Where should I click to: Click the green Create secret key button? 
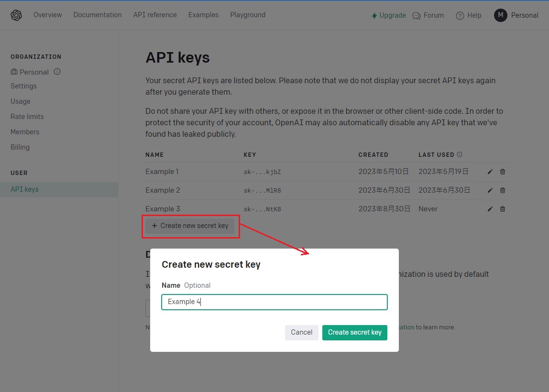coord(355,332)
